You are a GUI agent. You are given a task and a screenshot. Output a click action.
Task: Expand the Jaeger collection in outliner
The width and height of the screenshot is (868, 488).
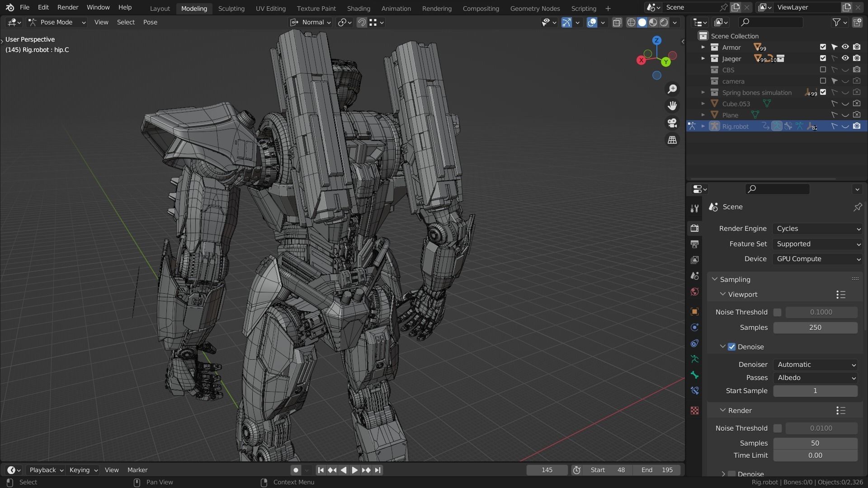(x=703, y=59)
